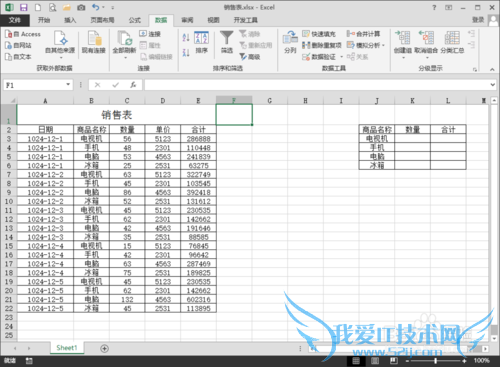This screenshot has width=500, height=367.
Task: Switch to the 开始 Home tab
Action: (x=44, y=20)
